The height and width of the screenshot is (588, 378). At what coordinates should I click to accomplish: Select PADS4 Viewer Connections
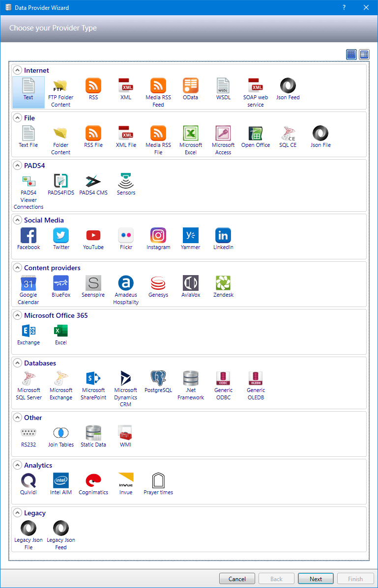29,191
